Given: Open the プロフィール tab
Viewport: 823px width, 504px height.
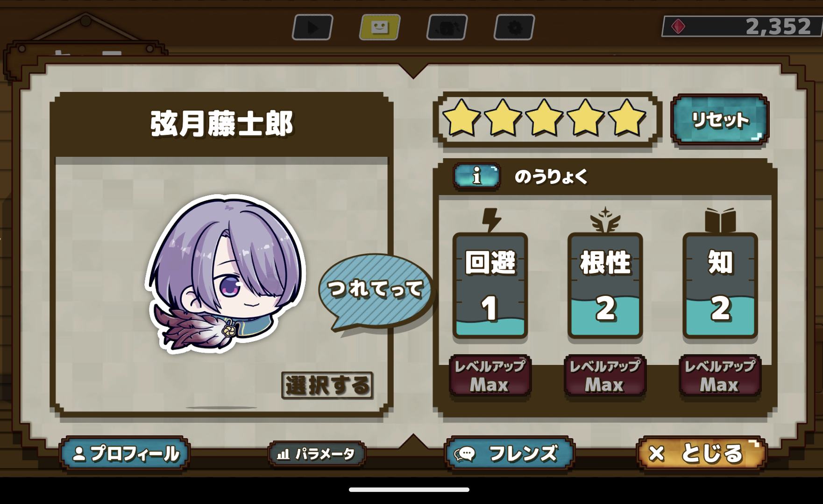Looking at the screenshot, I should 125,453.
